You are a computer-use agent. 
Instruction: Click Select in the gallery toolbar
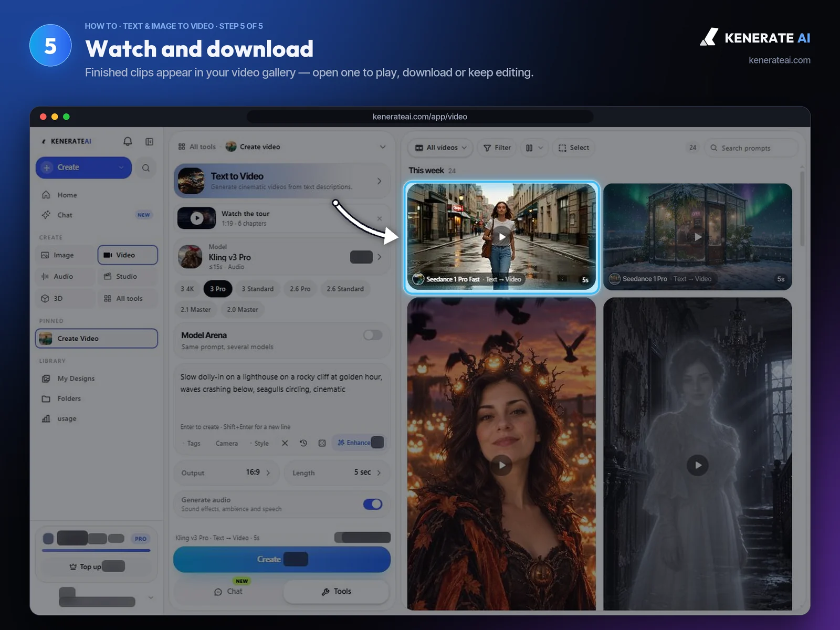click(574, 148)
